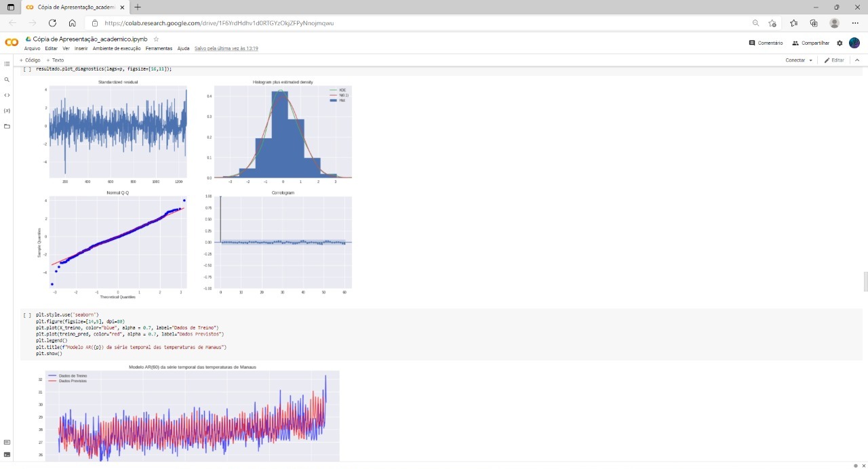Star the notebook next to its title
The image size is (868, 469).
156,39
